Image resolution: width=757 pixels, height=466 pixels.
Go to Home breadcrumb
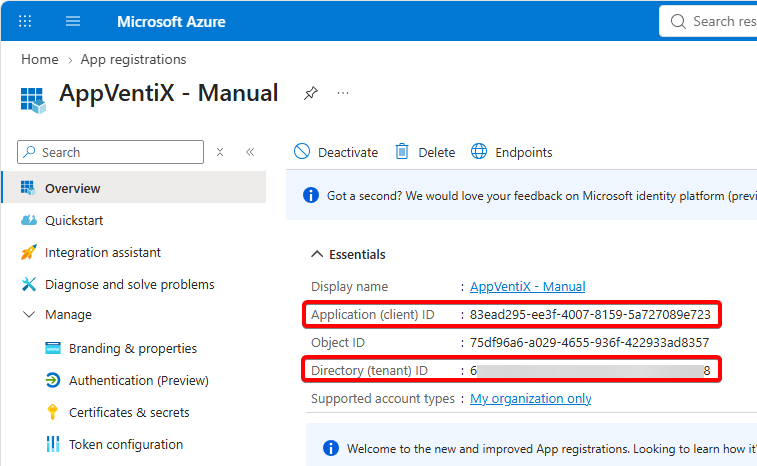tap(40, 59)
